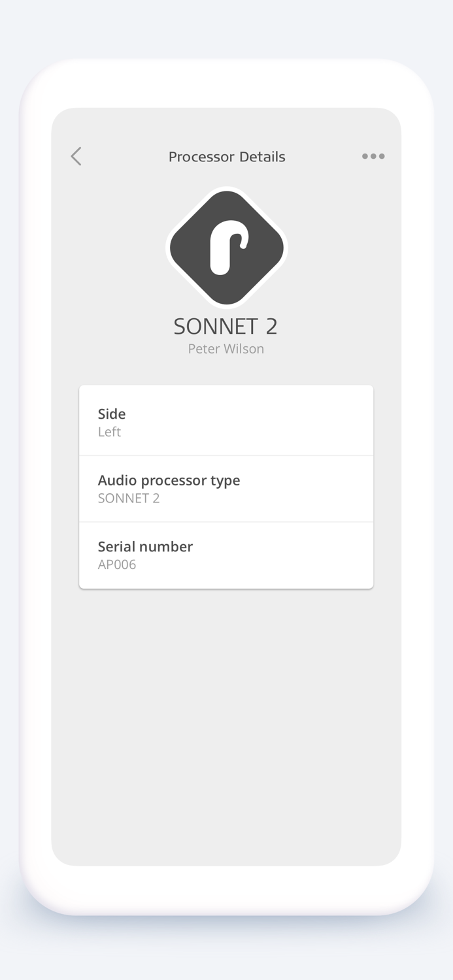Select the Left value under Side
The width and height of the screenshot is (453, 980).
109,432
